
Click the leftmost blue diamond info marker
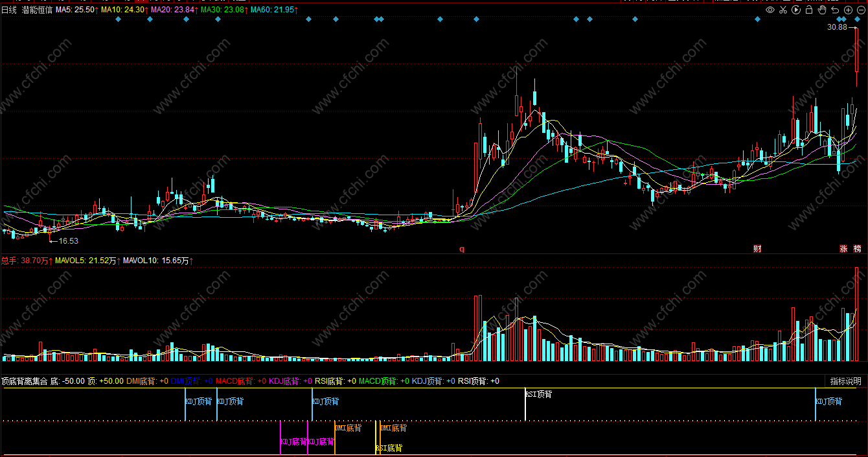118,19
